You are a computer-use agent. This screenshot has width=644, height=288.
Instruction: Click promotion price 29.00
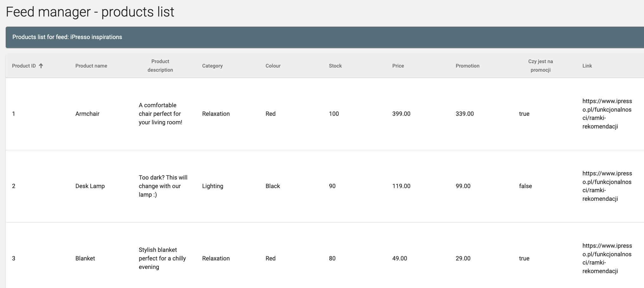(x=463, y=258)
